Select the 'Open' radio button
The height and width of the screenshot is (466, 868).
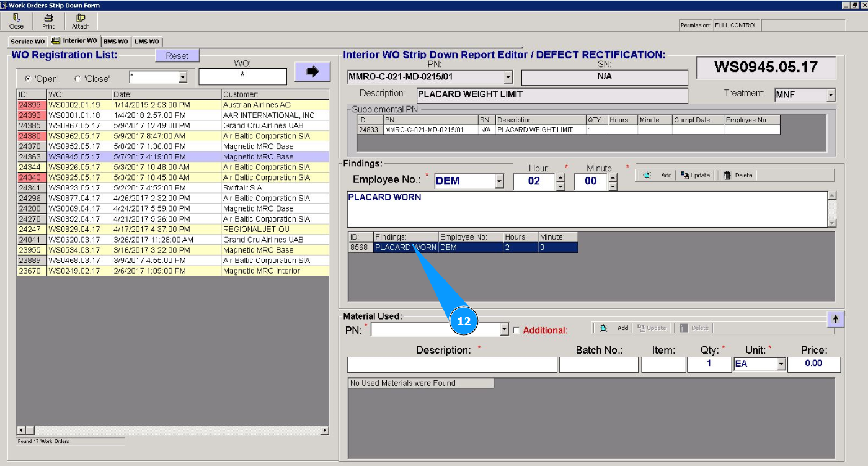pos(28,79)
